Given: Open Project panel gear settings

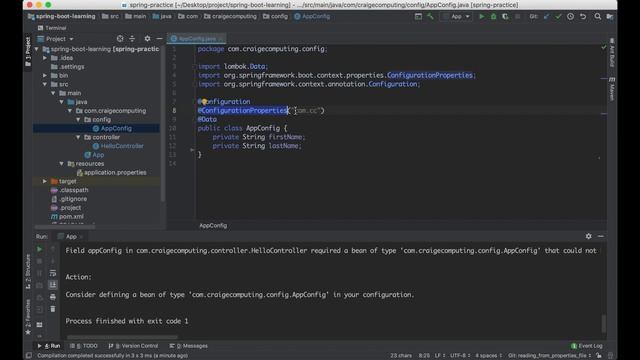Looking at the screenshot, I should pos(147,39).
